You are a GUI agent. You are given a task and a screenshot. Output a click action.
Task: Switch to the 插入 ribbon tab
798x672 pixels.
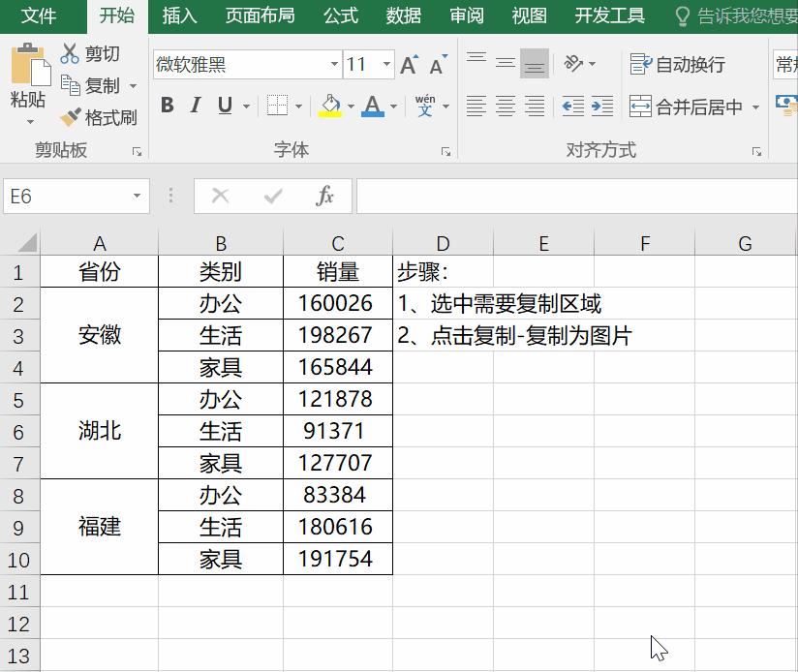point(178,16)
